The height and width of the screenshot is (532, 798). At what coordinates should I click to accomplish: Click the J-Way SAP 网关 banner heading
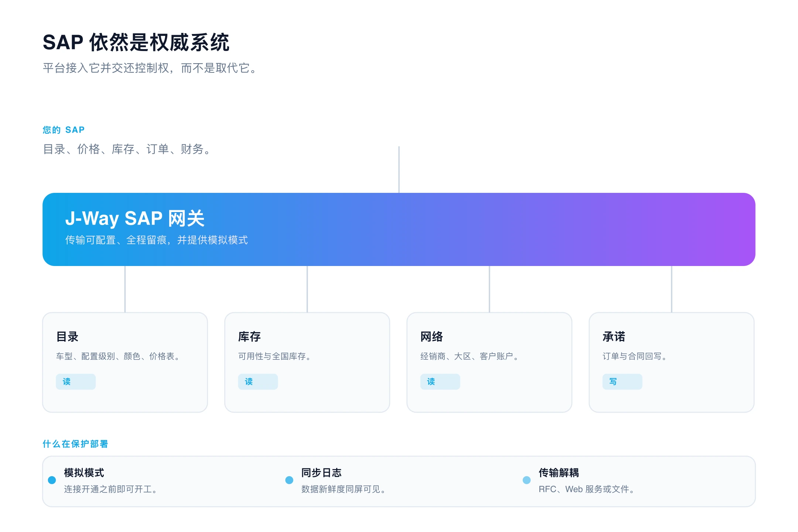tap(135, 218)
